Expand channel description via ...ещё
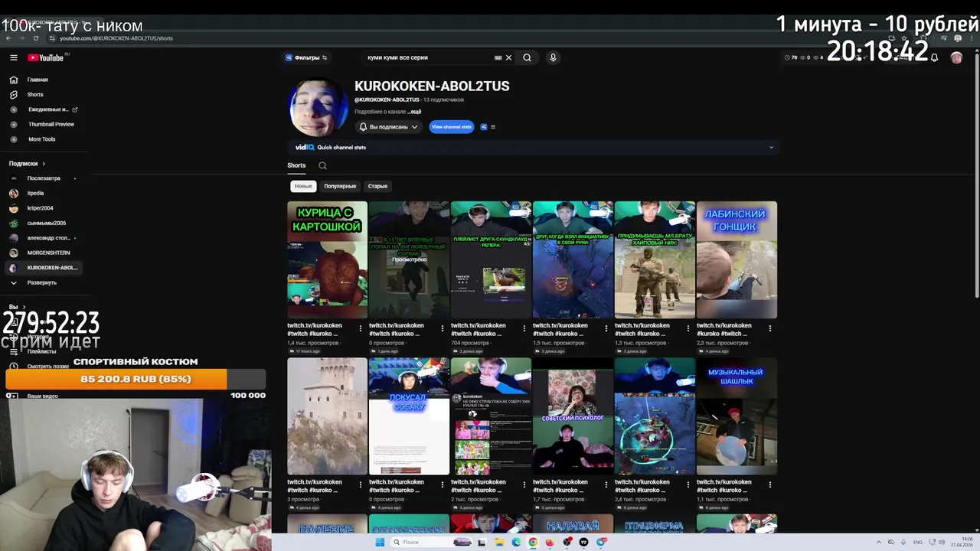This screenshot has width=980, height=551. tap(413, 112)
